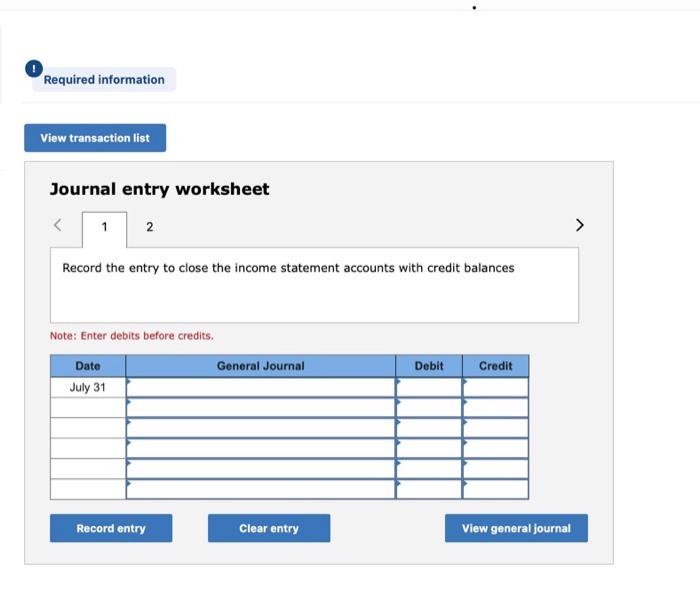Click Credit cell in fifth row
The height and width of the screenshot is (604, 700).
496,469
